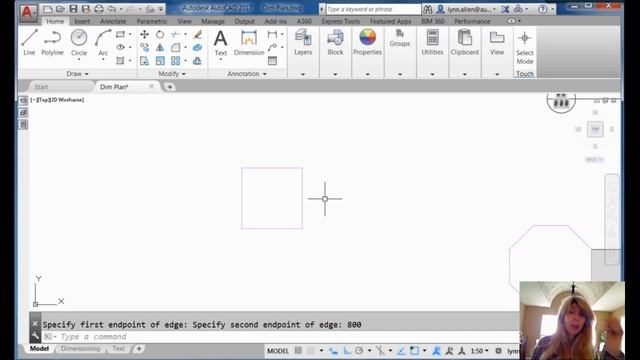The width and height of the screenshot is (640, 360).
Task: Click the Top 2D Wireframe viewport label
Action: click(x=57, y=100)
